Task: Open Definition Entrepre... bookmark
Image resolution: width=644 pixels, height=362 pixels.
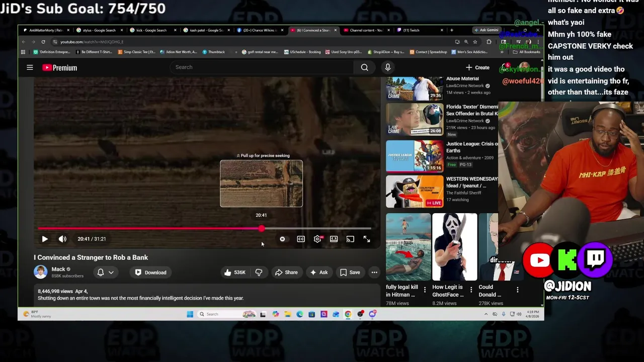Action: click(52, 52)
